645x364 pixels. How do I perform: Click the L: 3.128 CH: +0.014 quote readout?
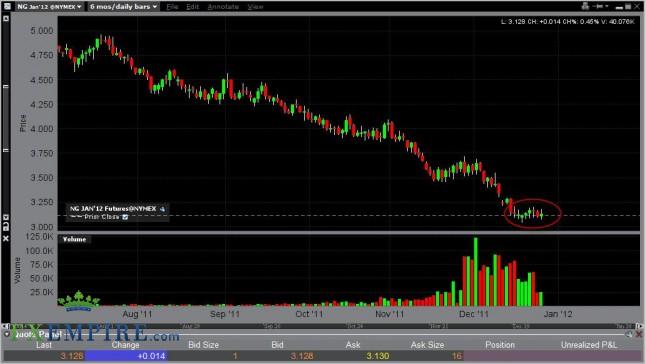pyautogui.click(x=567, y=21)
